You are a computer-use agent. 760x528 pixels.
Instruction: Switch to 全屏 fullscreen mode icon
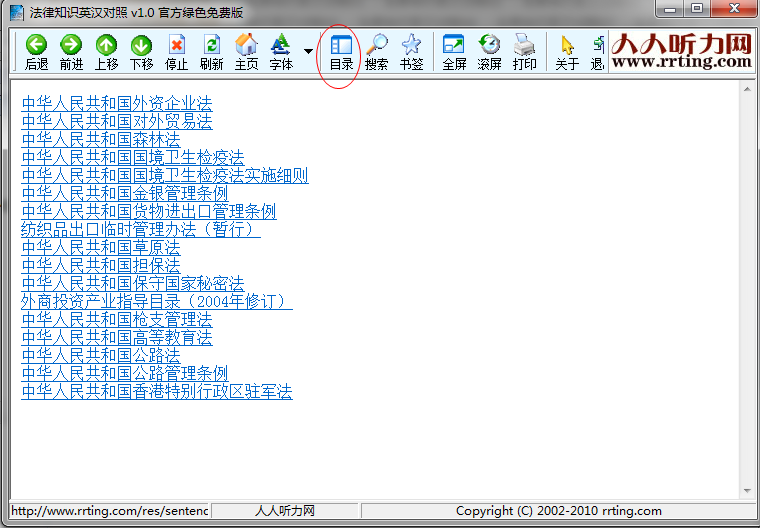click(x=454, y=44)
